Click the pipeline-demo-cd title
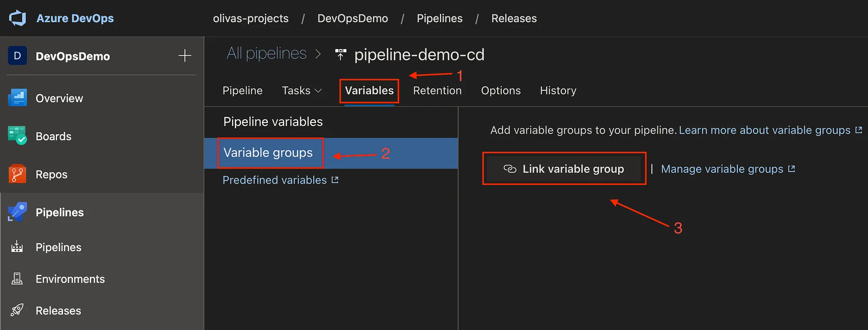Viewport: 868px width, 330px height. click(x=419, y=55)
